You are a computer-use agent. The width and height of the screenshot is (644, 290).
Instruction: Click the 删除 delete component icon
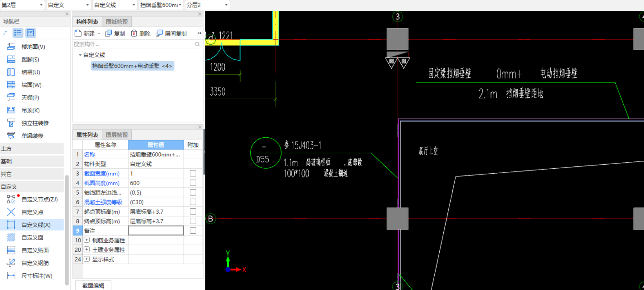134,33
